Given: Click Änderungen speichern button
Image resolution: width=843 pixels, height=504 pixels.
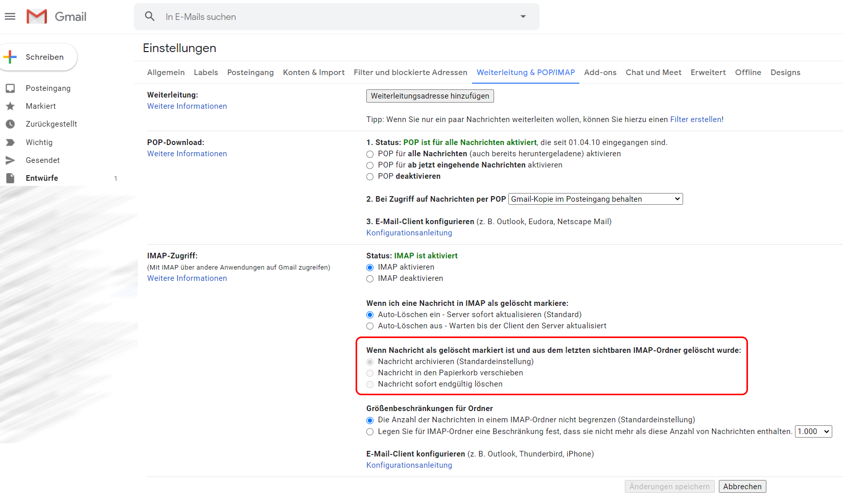Looking at the screenshot, I should pyautogui.click(x=669, y=487).
